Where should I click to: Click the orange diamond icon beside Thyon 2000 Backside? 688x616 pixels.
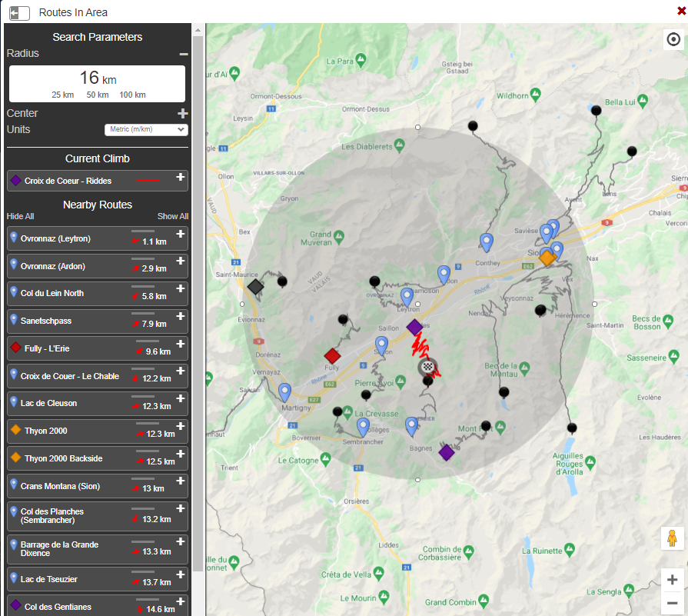click(16, 458)
